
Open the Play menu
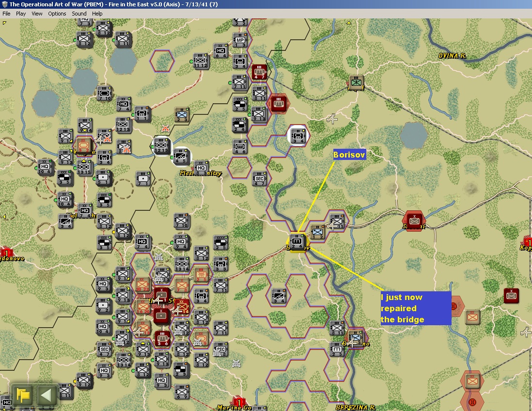pyautogui.click(x=21, y=14)
